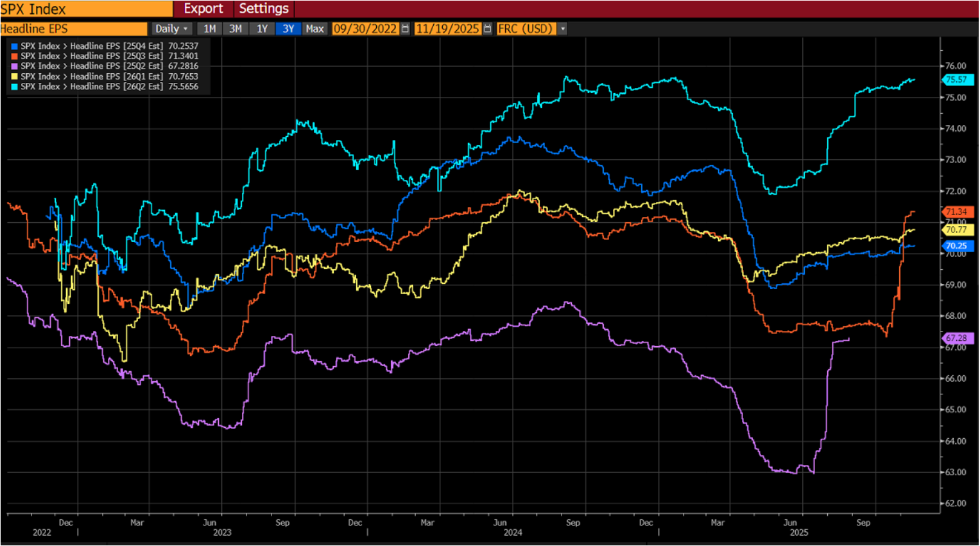980x546 pixels.
Task: Open the start date calendar picker
Action: pyautogui.click(x=405, y=29)
